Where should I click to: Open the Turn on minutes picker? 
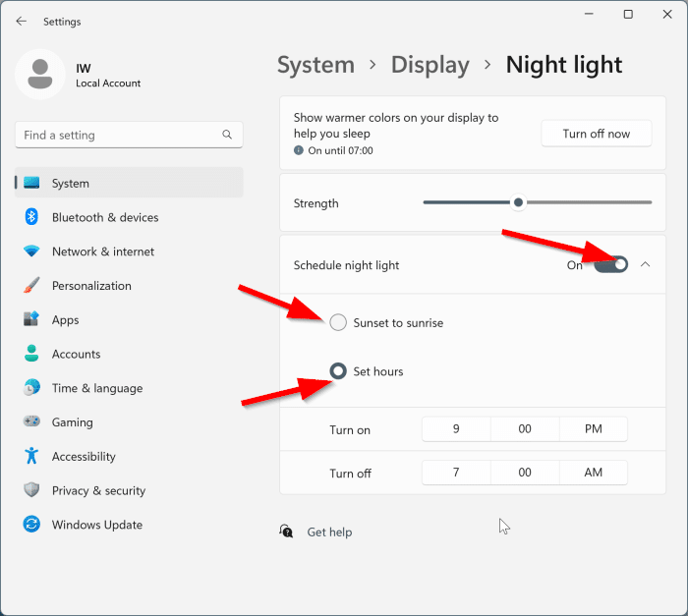(x=525, y=428)
